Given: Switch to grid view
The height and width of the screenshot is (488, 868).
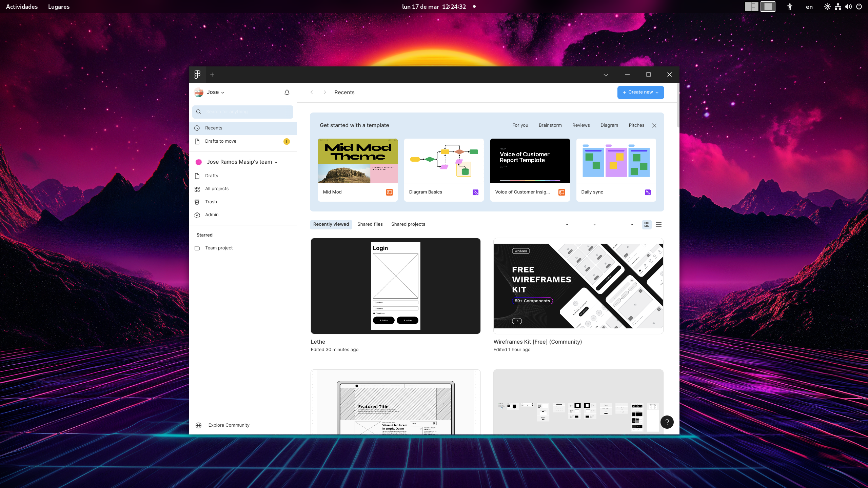Looking at the screenshot, I should click(x=647, y=224).
